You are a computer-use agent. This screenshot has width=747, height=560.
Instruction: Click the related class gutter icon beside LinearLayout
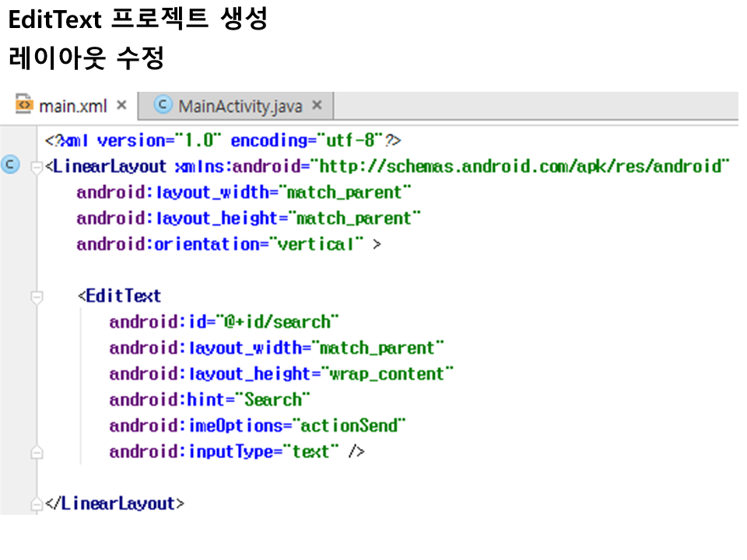[11, 166]
